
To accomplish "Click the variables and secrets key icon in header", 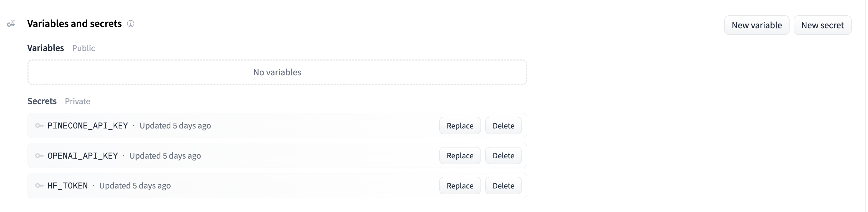I will click(11, 24).
